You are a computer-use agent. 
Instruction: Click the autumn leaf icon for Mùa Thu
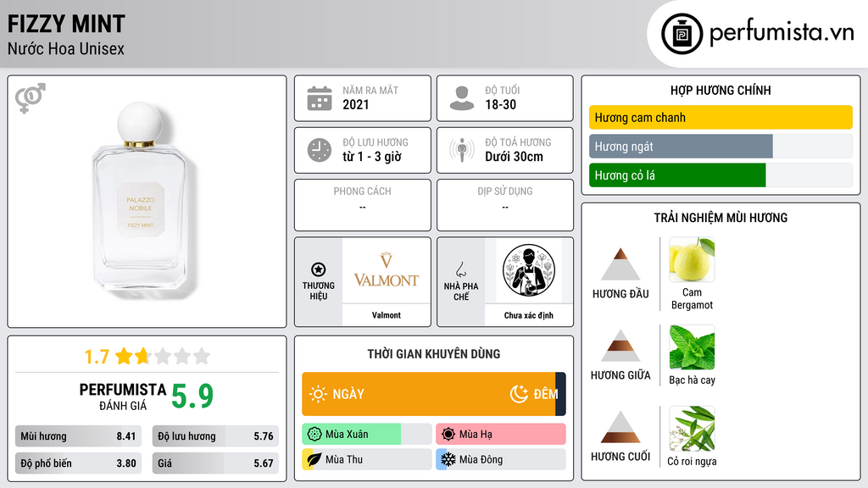pyautogui.click(x=314, y=459)
